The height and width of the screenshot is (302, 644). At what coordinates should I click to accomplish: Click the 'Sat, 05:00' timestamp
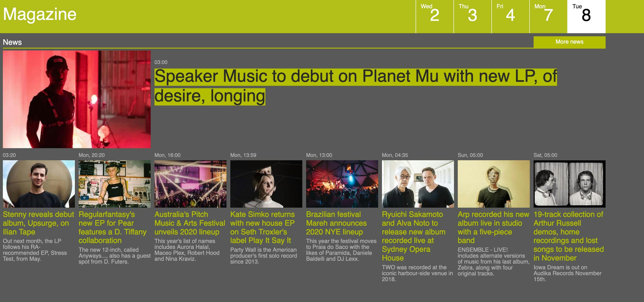click(545, 155)
